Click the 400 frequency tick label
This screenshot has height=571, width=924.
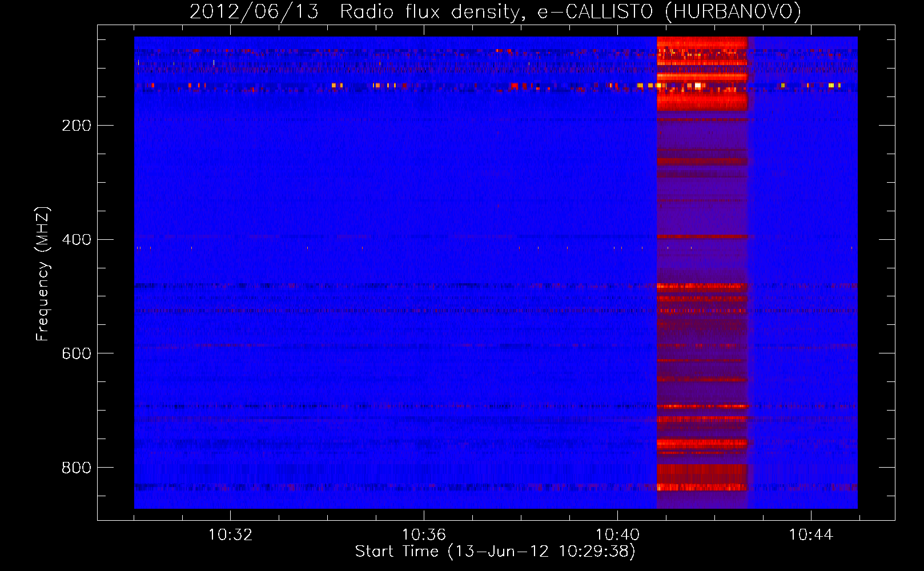[77, 240]
